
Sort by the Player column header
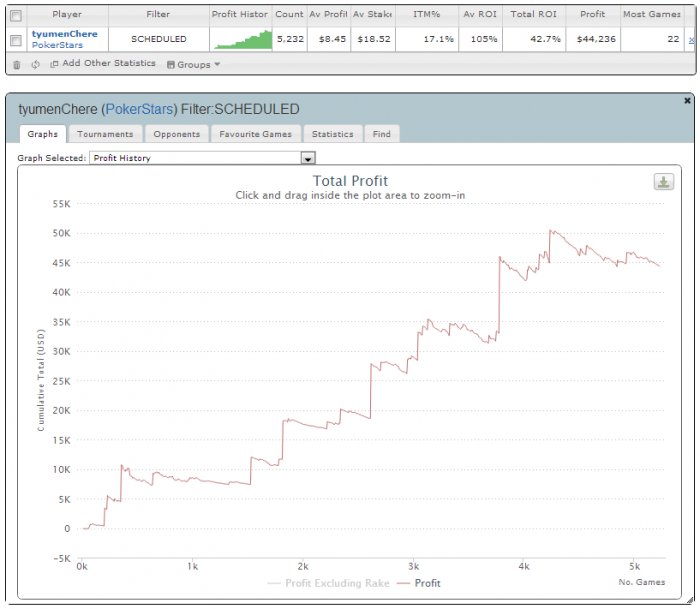point(67,14)
